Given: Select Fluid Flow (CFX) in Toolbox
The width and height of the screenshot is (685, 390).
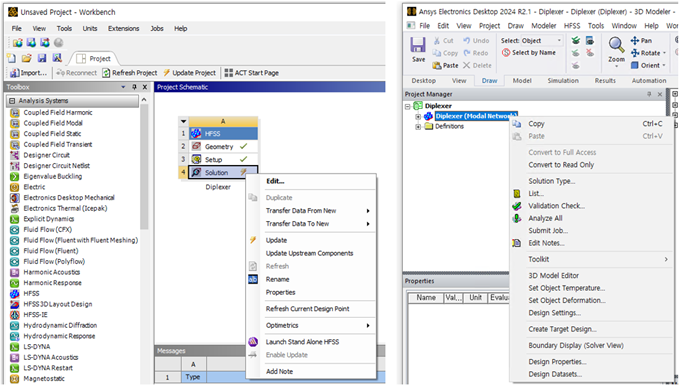Looking at the screenshot, I should (48, 230).
